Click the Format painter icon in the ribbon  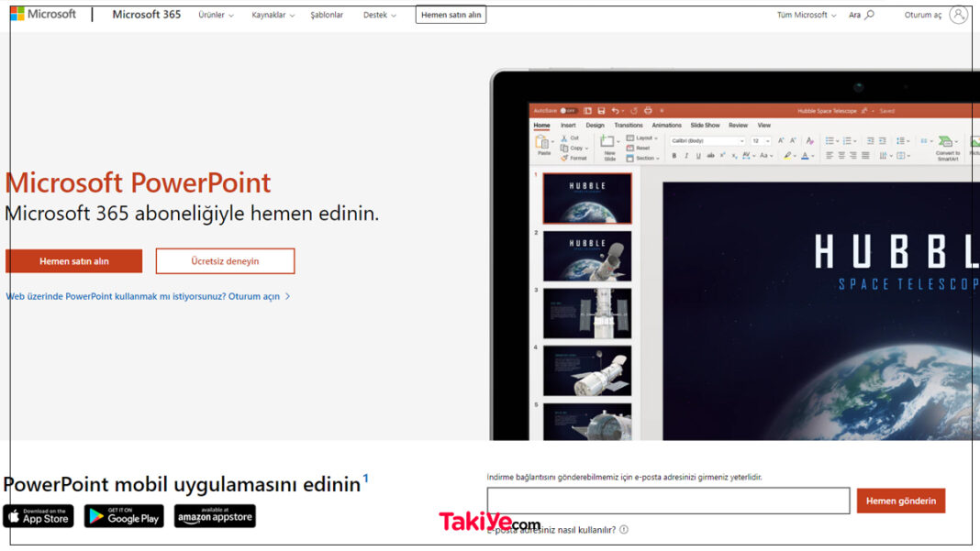point(564,158)
